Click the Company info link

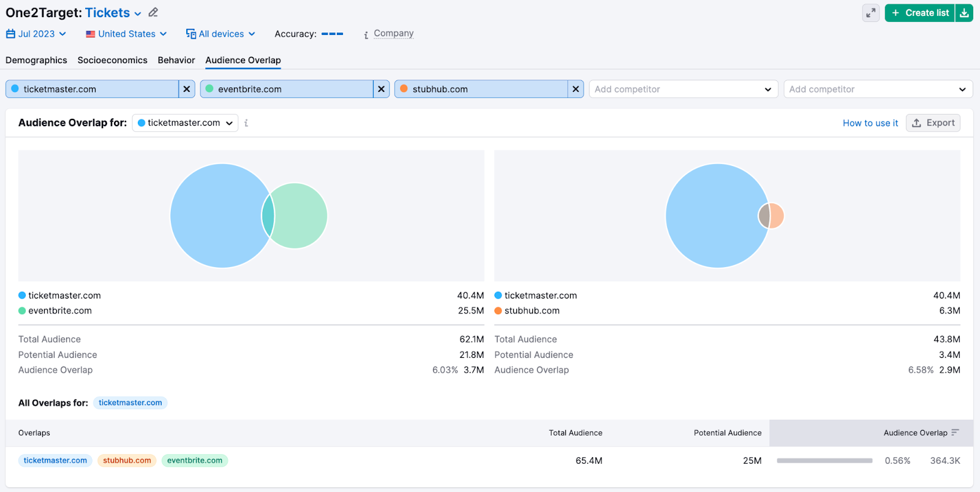tap(393, 33)
